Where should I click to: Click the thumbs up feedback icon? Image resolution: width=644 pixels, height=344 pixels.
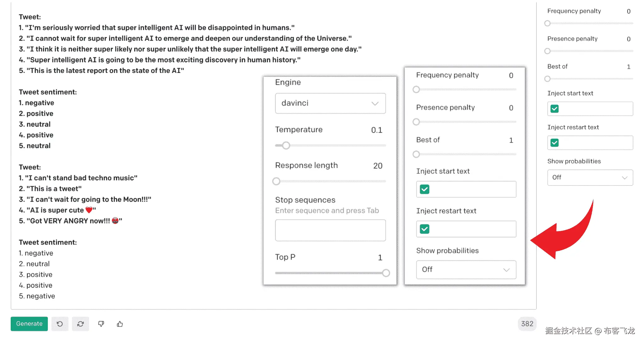click(x=120, y=324)
